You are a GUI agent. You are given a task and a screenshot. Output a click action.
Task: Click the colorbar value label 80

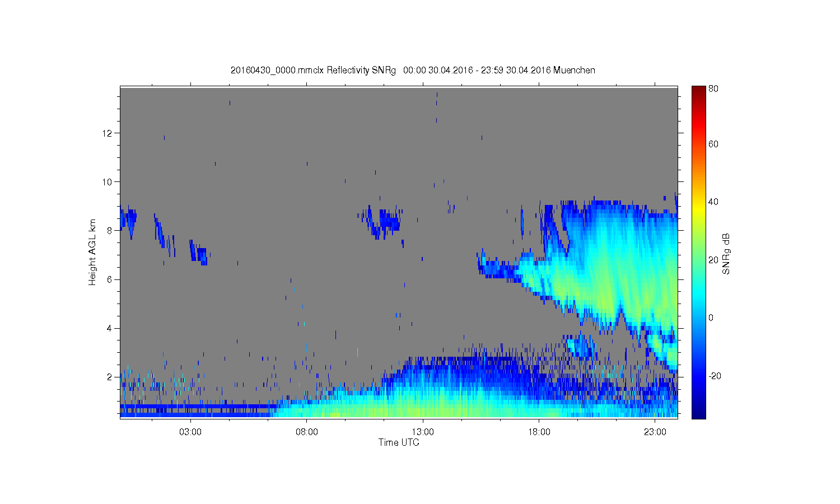[713, 88]
